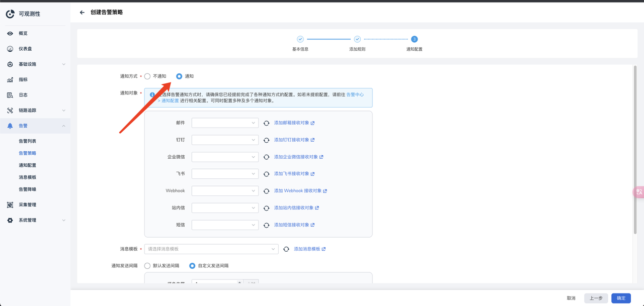The height and width of the screenshot is (306, 644).
Task: Open the 指标 metrics chart icon
Action: pos(10,79)
